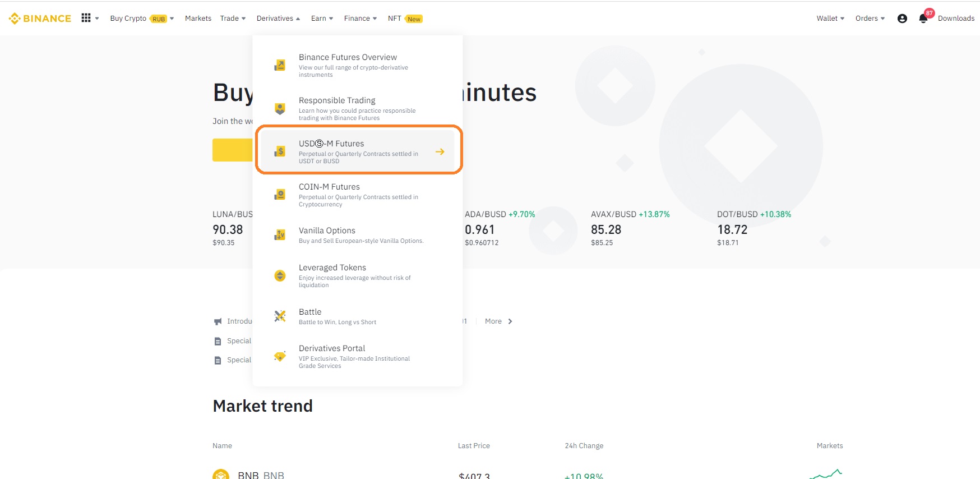
Task: Open the Downloads link
Action: click(956, 19)
